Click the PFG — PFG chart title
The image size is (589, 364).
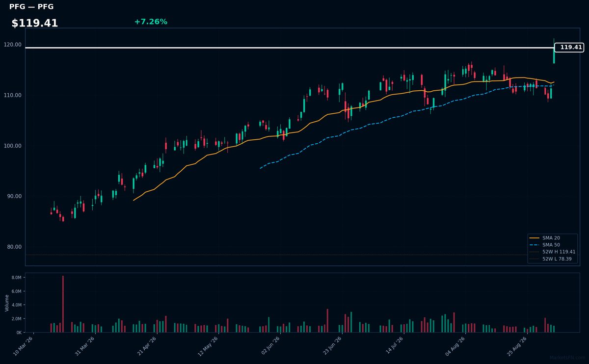(x=31, y=7)
